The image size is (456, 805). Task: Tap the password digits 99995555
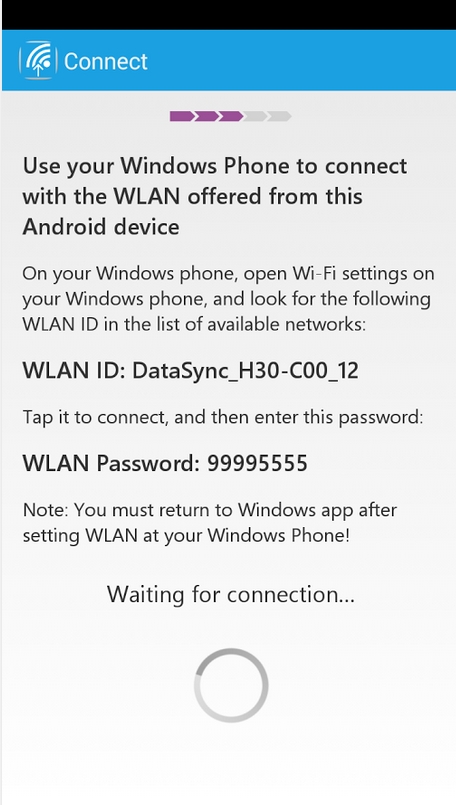point(257,463)
